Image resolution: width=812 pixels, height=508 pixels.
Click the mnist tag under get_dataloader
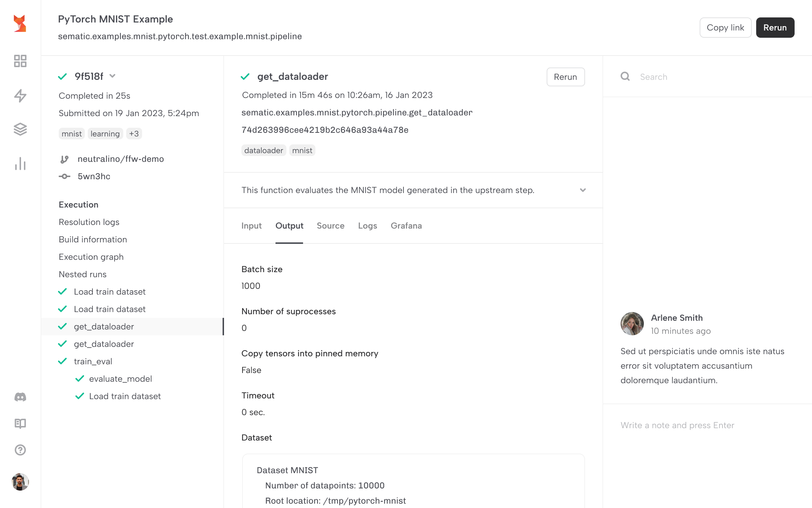(x=302, y=150)
